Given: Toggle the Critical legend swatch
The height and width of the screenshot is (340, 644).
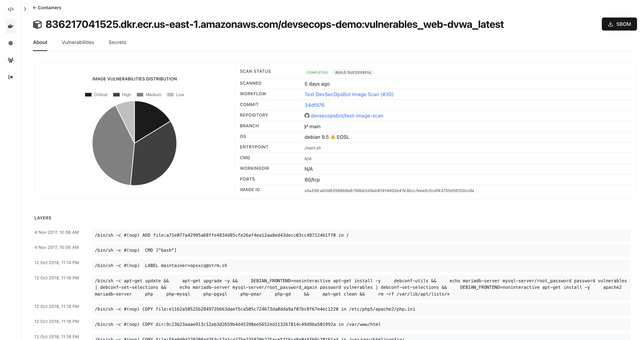Looking at the screenshot, I should pos(88,95).
